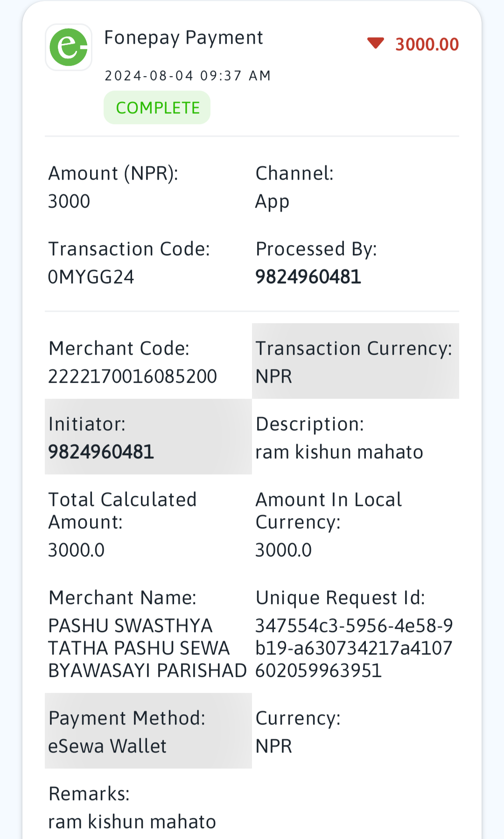Click the red down-arrow debit indicator

pos(375,43)
